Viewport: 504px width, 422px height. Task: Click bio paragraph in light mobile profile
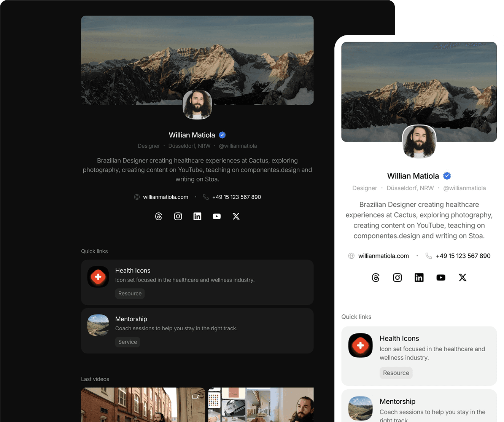pyautogui.click(x=419, y=220)
